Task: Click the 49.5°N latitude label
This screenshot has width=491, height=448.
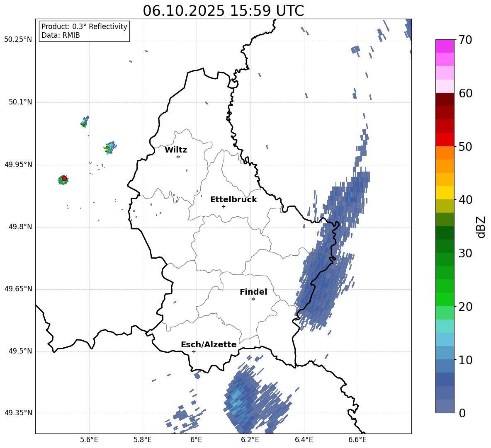Action: [20, 351]
